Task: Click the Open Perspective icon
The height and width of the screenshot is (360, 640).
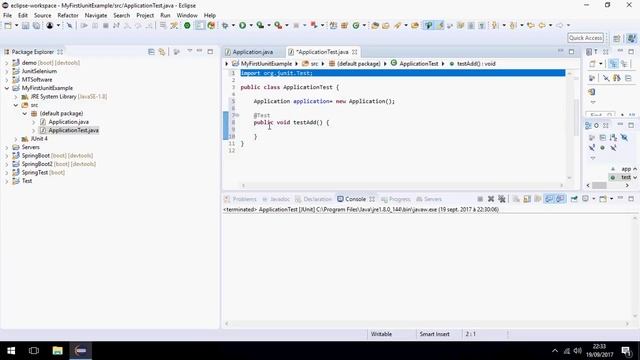Action: tap(617, 38)
